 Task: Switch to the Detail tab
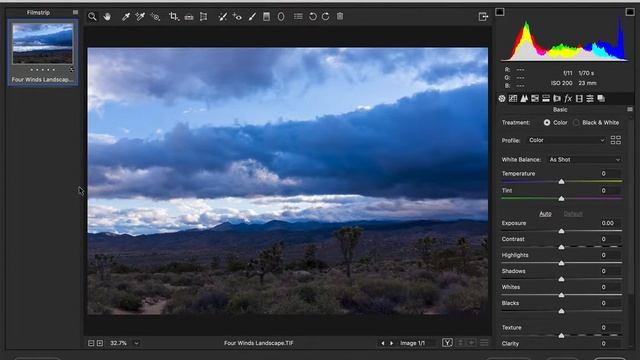(524, 98)
